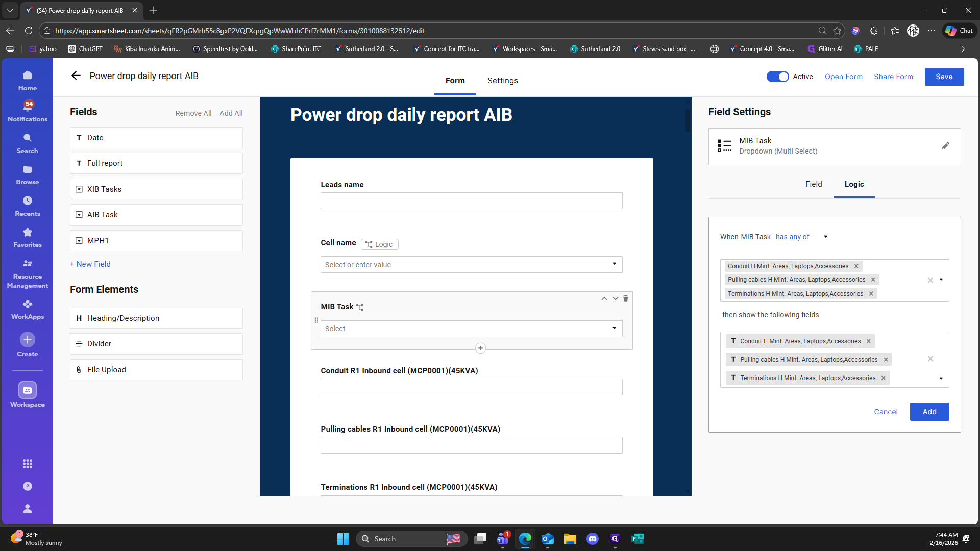Switch to the Settings tab

(502, 81)
